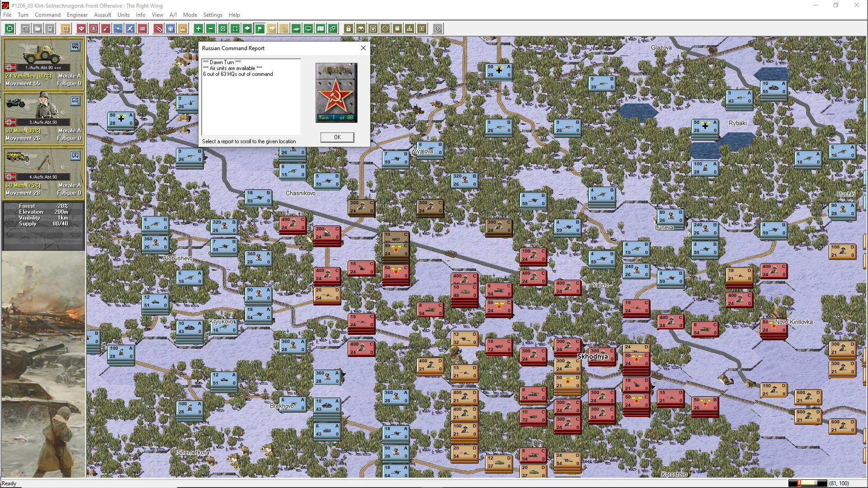Click the open folder toolbar icon
Viewport: 868px width, 488px height.
point(38,28)
